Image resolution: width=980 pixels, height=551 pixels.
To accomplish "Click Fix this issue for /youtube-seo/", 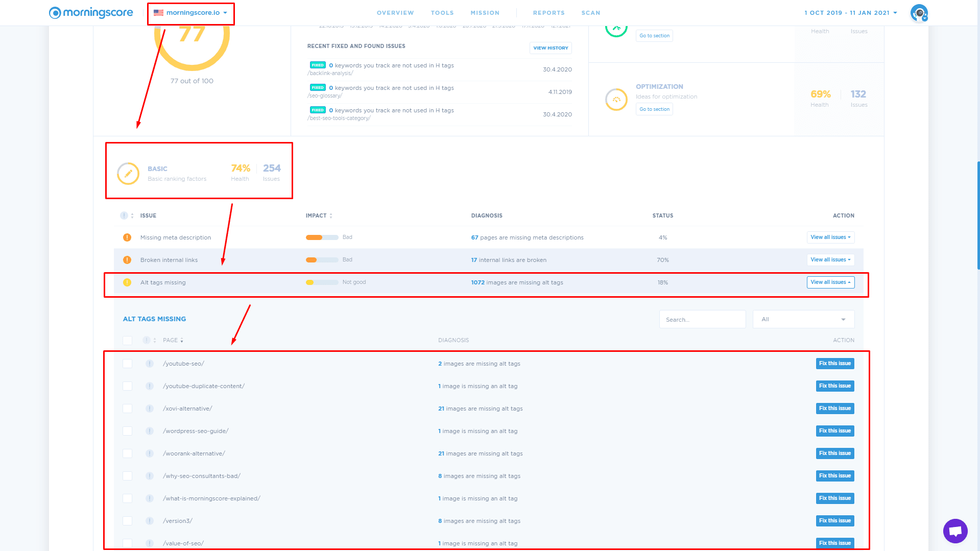I will tap(835, 364).
